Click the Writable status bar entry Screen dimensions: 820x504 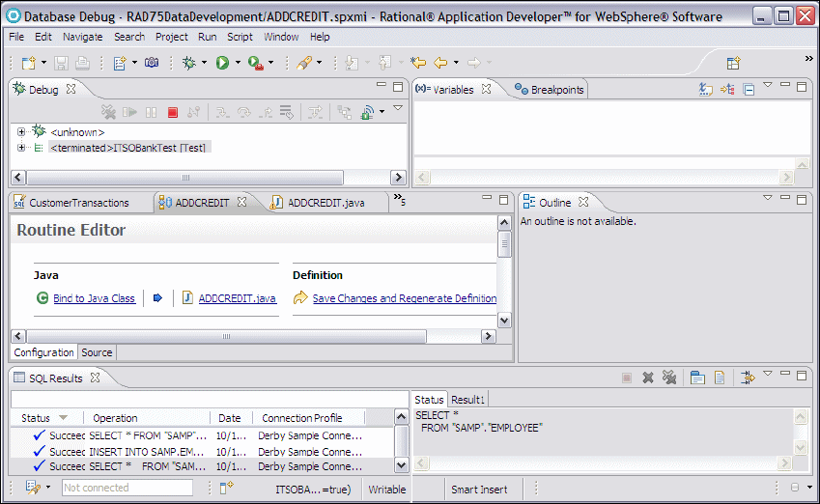click(x=387, y=490)
